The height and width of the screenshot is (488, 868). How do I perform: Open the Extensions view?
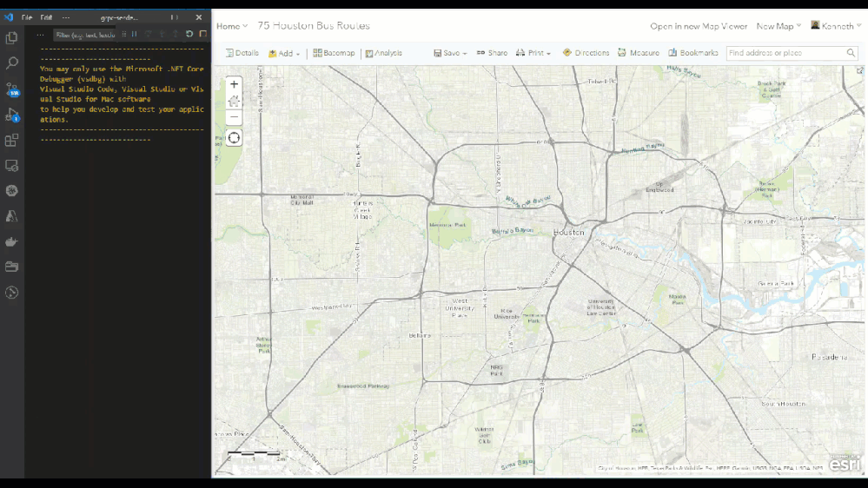tap(12, 140)
